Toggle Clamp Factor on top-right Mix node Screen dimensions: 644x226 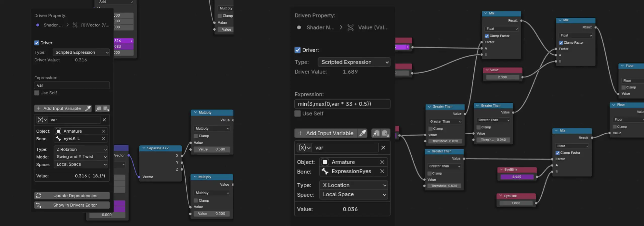tap(561, 43)
